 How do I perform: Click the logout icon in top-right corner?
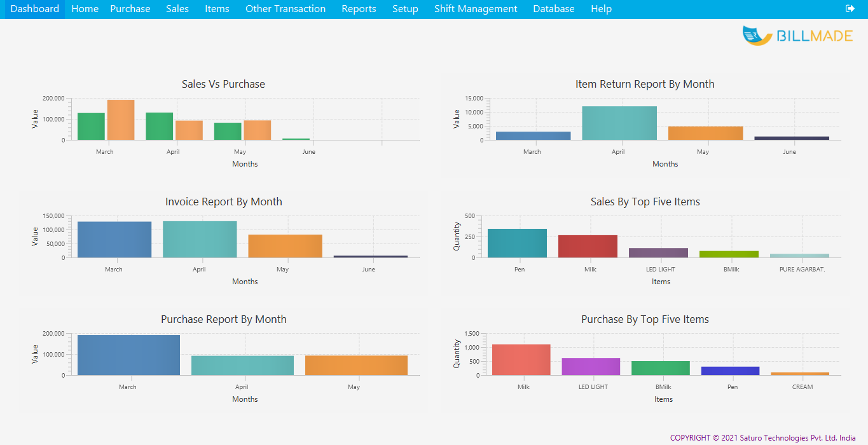point(850,9)
